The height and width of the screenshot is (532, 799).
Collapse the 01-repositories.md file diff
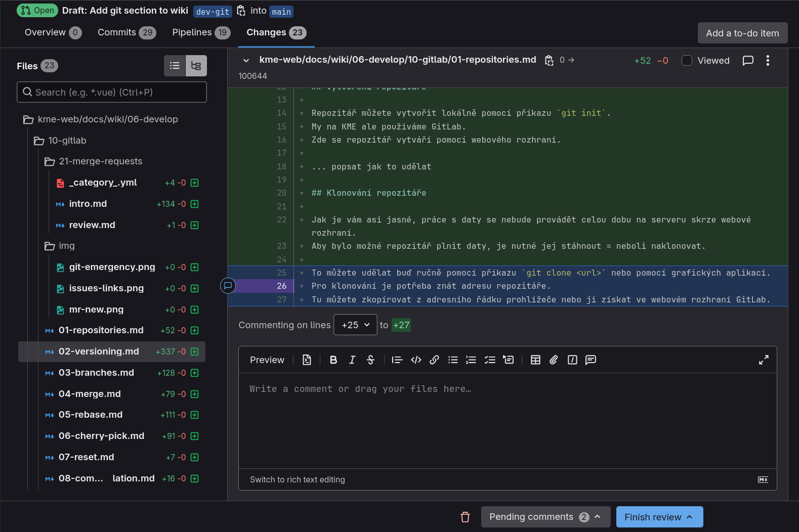246,61
